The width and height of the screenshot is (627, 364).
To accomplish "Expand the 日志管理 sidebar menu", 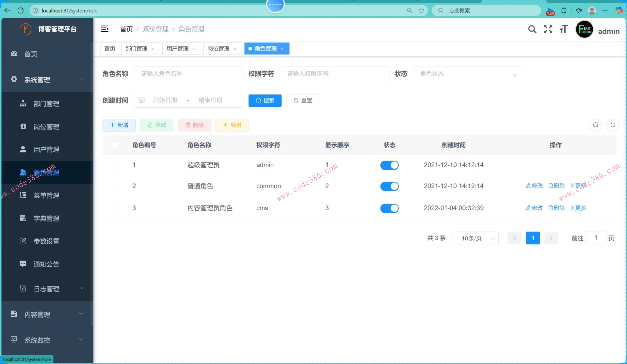I will [47, 289].
